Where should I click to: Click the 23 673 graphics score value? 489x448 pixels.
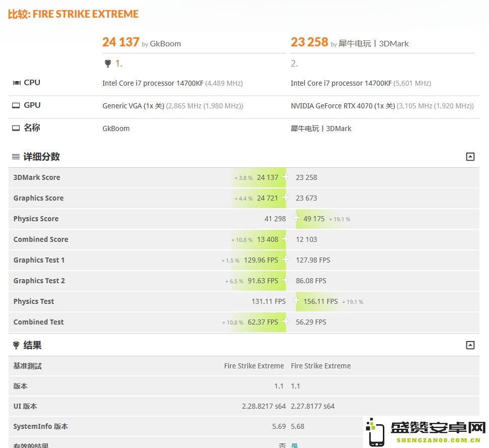pyautogui.click(x=306, y=198)
